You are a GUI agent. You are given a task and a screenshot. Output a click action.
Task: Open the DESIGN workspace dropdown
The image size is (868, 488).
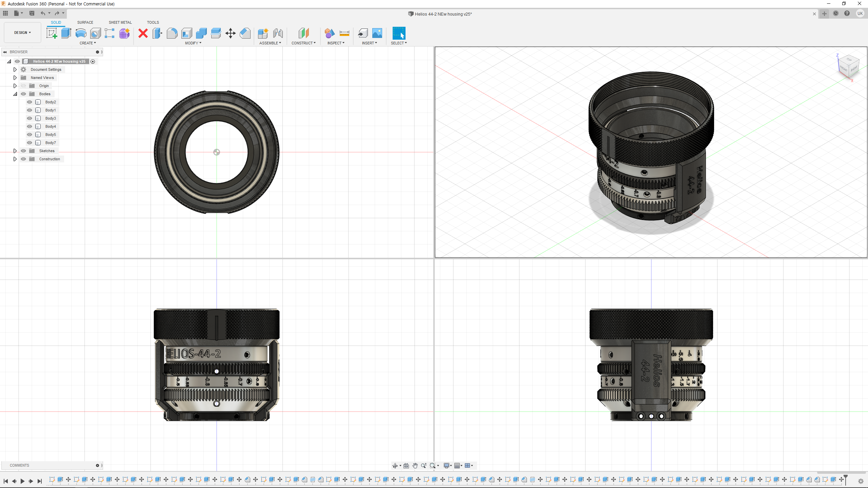coord(22,33)
